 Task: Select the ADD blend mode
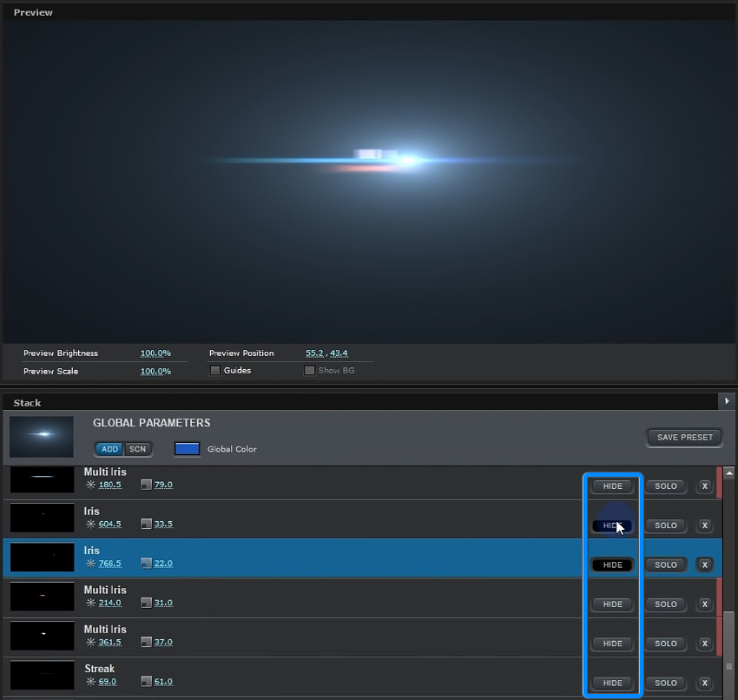[109, 449]
